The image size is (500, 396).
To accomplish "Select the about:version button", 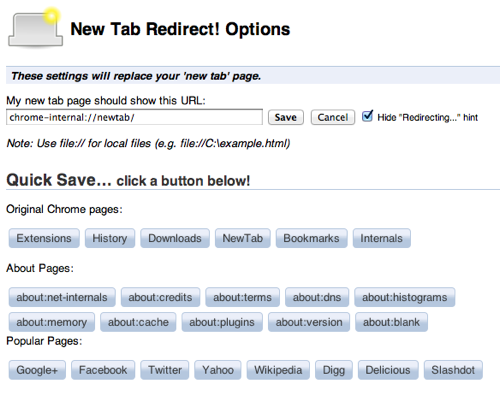I will click(309, 322).
